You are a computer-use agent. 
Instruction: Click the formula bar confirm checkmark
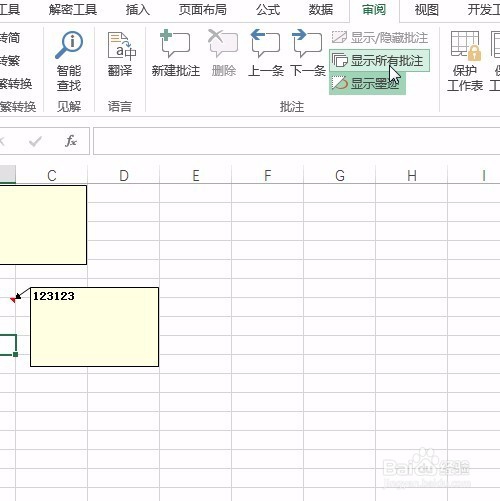(35, 142)
